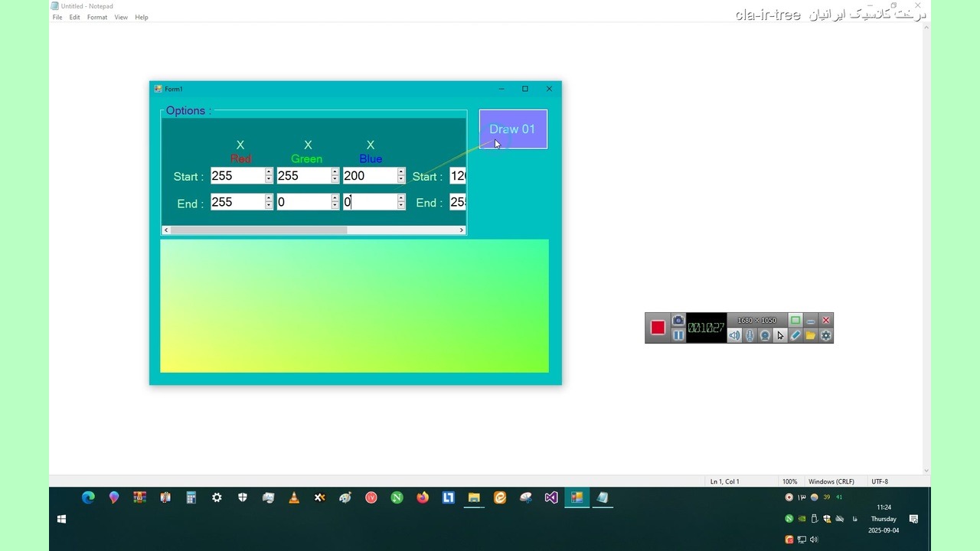Open Visual Studio from the taskbar
980x551 pixels.
(x=551, y=497)
